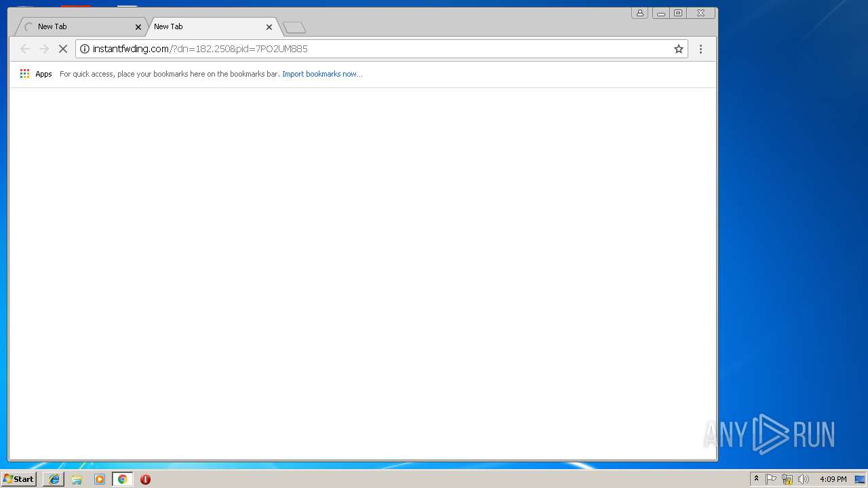The height and width of the screenshot is (488, 868).
Task: View site information icon in address bar
Action: tap(85, 49)
